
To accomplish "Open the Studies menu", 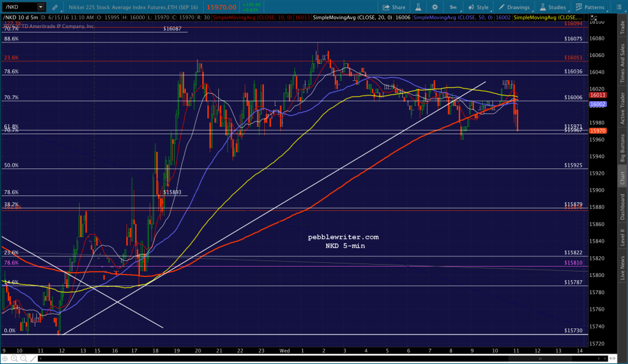I will point(553,7).
